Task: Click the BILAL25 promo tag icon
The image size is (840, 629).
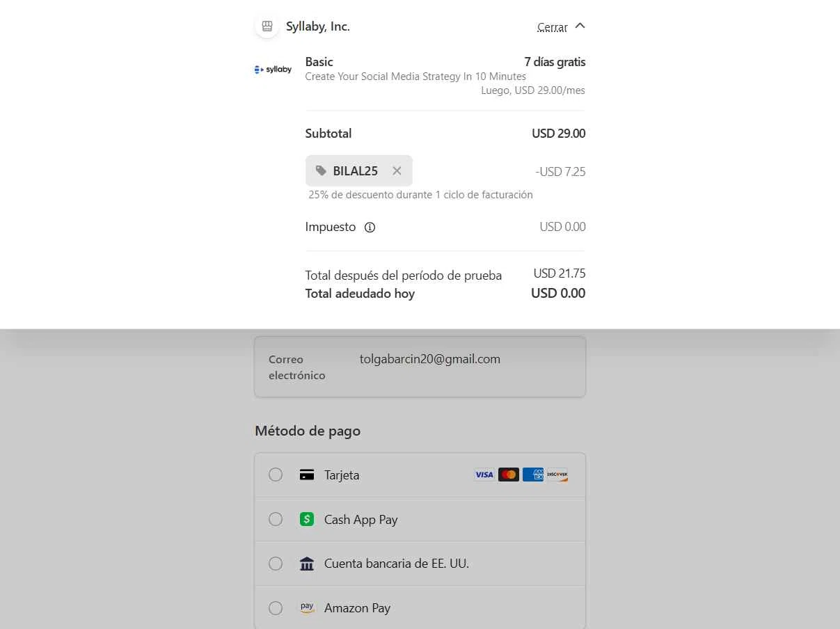Action: (321, 170)
